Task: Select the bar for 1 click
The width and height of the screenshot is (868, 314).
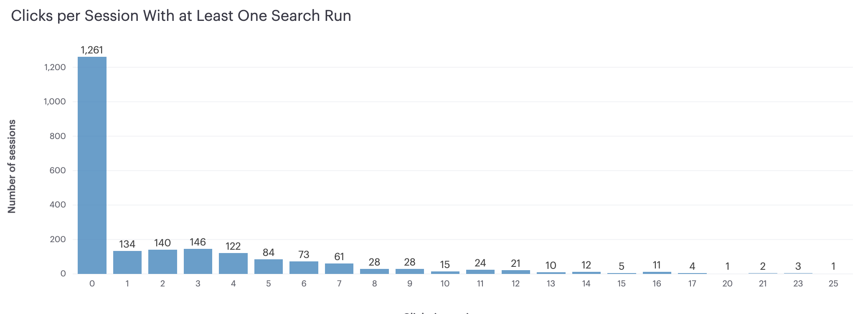Action: [127, 262]
